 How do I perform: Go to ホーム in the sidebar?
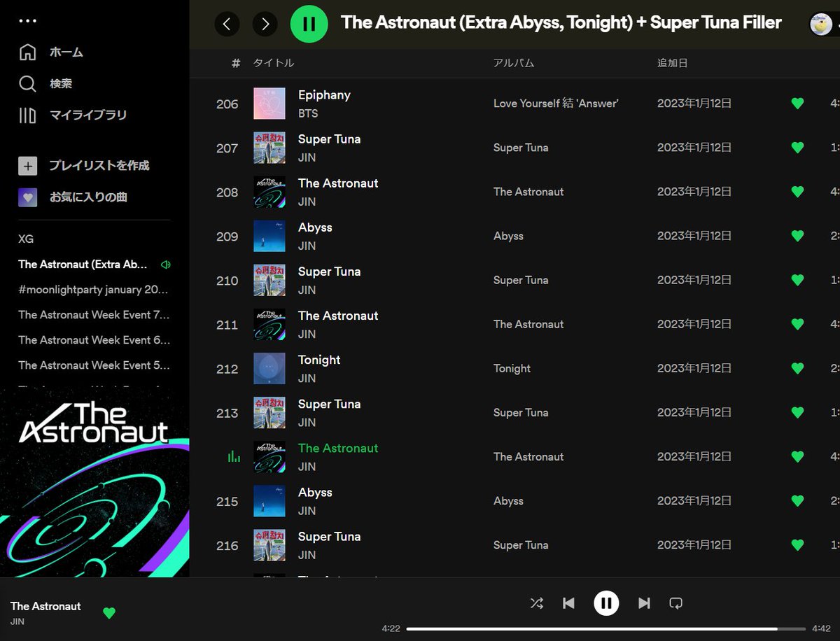coord(50,52)
